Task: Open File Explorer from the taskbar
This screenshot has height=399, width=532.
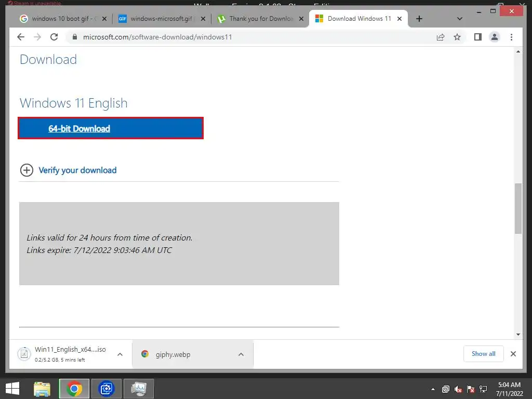Action: [42, 389]
